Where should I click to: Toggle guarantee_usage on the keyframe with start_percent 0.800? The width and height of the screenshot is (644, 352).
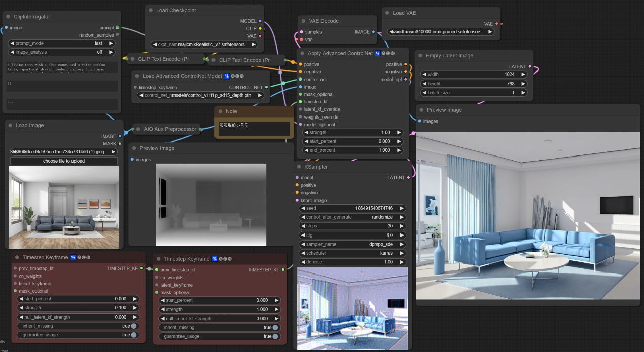275,336
